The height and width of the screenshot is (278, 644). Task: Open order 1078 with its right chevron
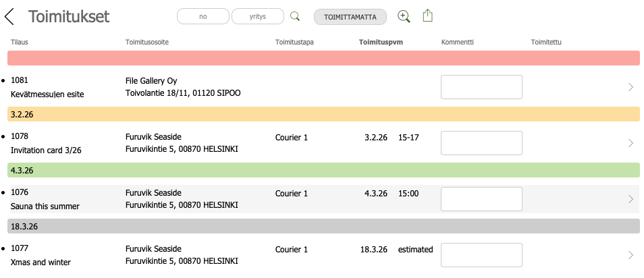coord(630,143)
